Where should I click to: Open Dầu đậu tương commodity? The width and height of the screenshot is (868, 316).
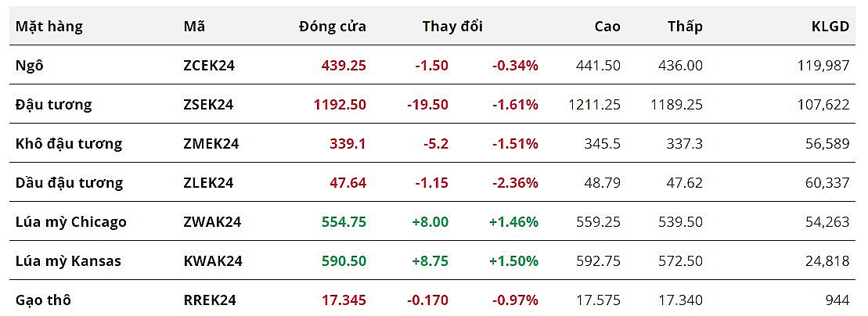[69, 183]
